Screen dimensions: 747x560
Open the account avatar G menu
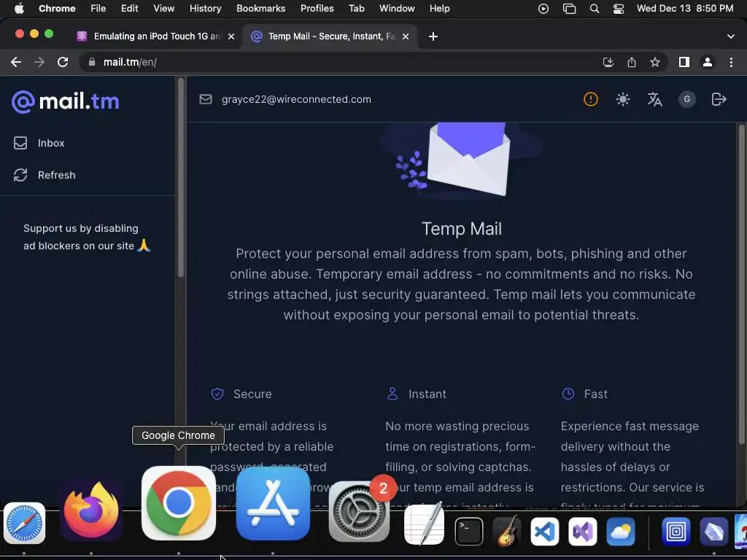click(686, 99)
